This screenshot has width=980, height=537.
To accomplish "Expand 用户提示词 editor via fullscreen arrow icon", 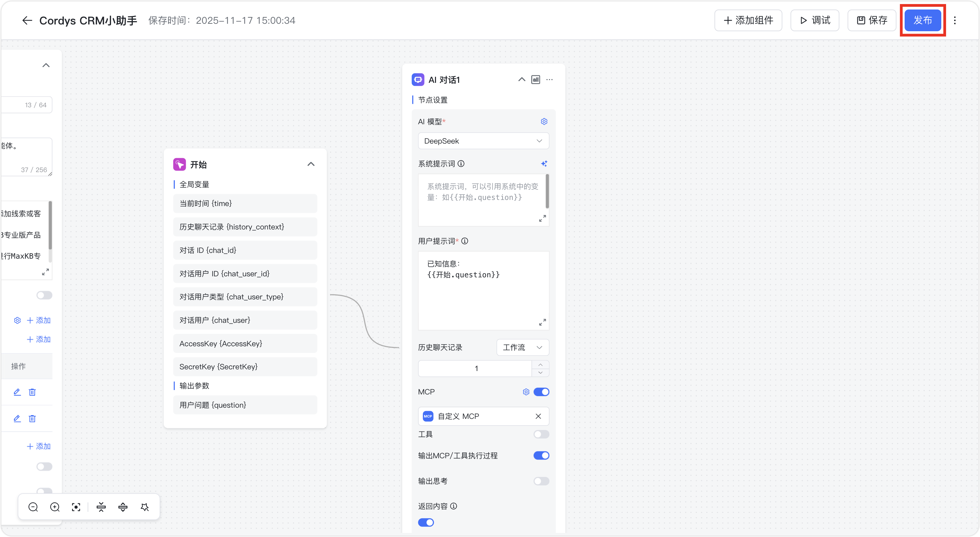I will 543,322.
